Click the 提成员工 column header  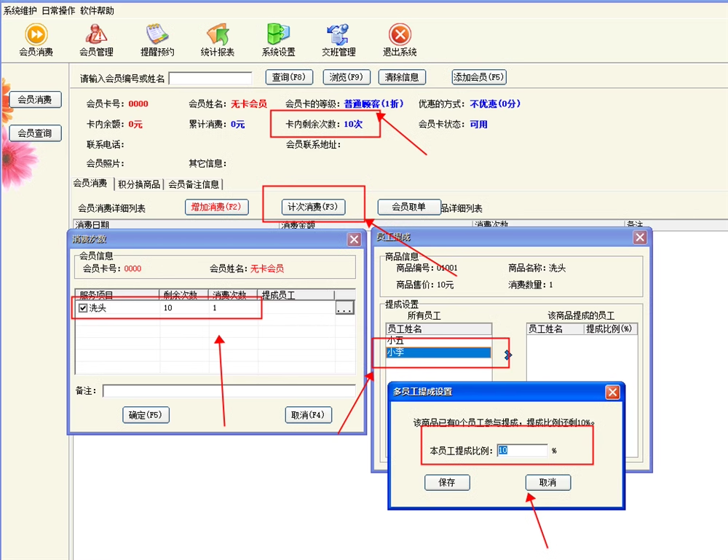click(x=296, y=295)
